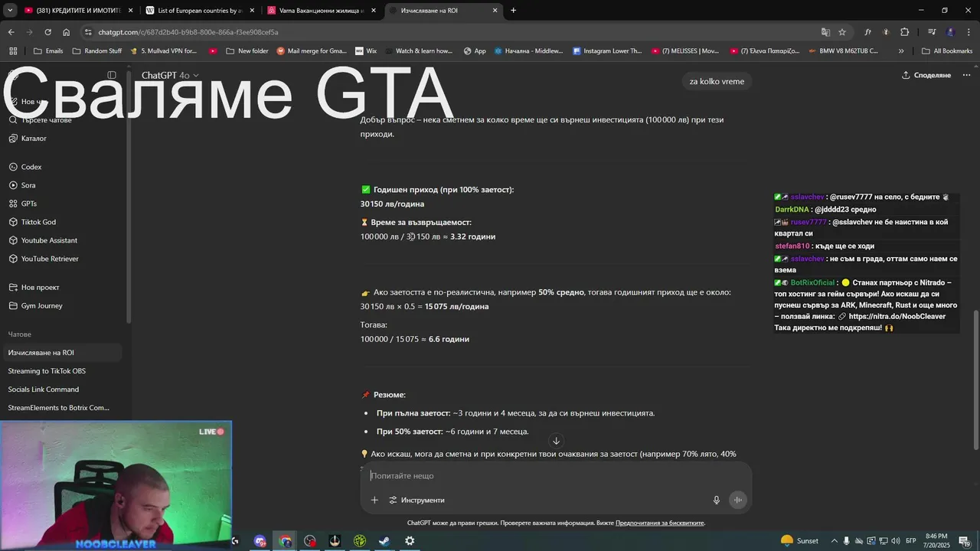
Task: Open the apps grid in bookmarks bar
Action: click(x=13, y=51)
